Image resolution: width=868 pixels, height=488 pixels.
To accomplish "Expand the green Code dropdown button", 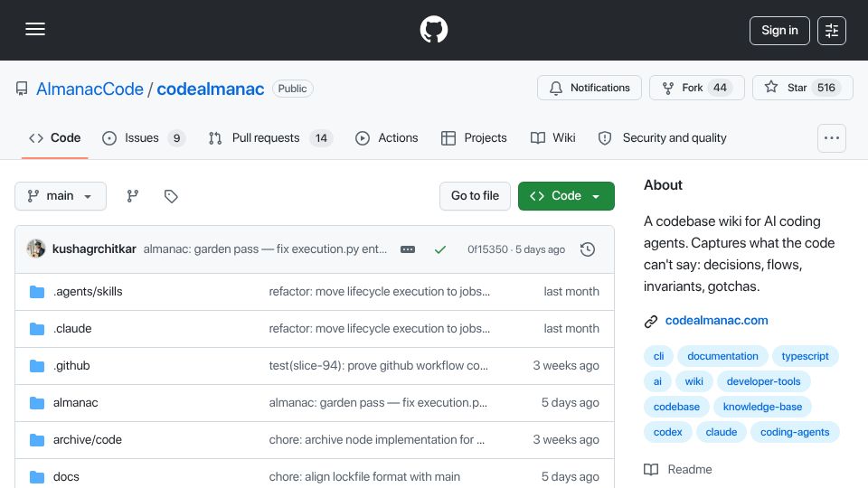I will click(566, 196).
